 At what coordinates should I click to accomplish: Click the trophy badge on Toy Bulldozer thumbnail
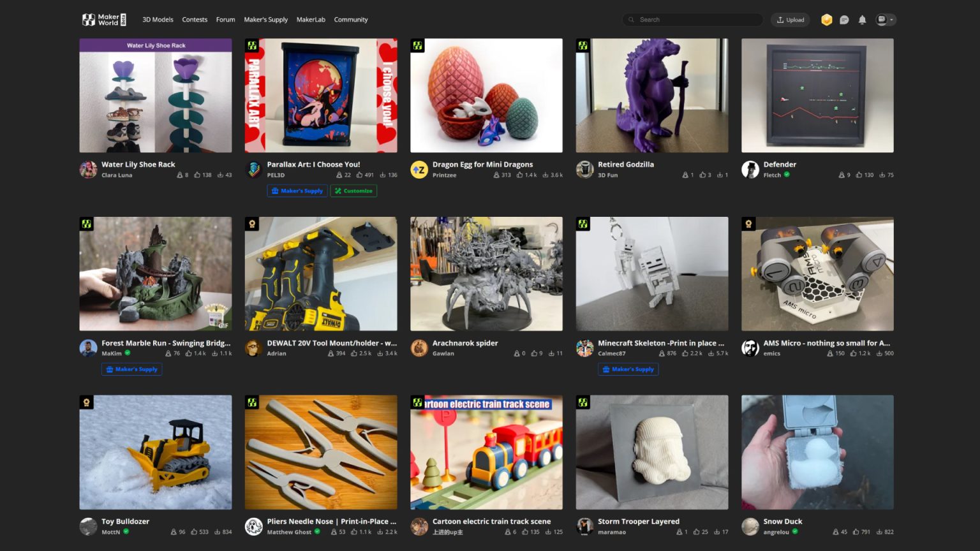tap(87, 402)
